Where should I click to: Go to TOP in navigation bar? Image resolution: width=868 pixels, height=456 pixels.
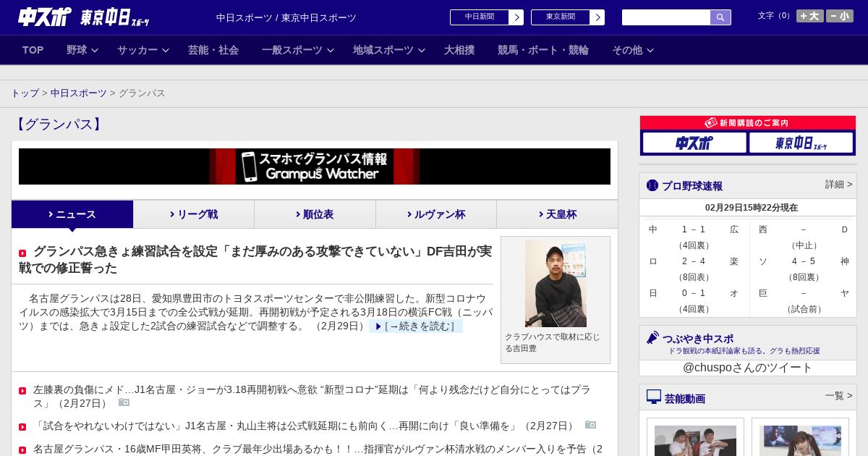click(33, 50)
